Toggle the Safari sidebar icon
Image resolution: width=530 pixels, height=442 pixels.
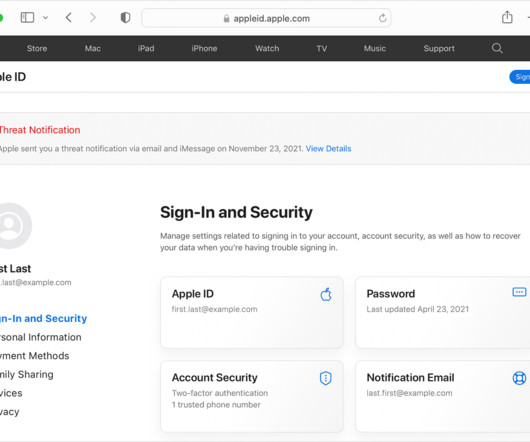27,18
